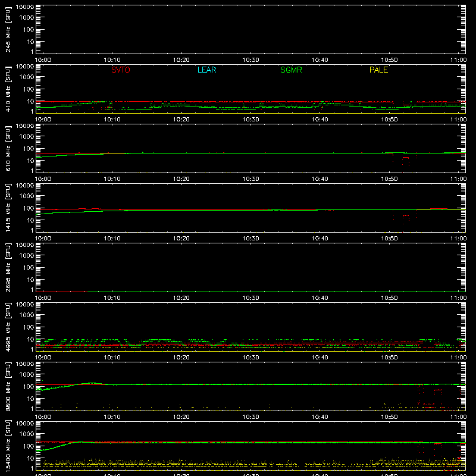Click 10:40 time label under 610 MHz panel

pyautogui.click(x=320, y=179)
